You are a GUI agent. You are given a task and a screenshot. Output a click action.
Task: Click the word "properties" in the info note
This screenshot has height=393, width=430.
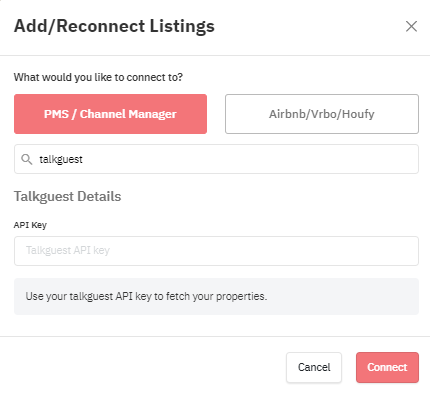tap(241, 296)
